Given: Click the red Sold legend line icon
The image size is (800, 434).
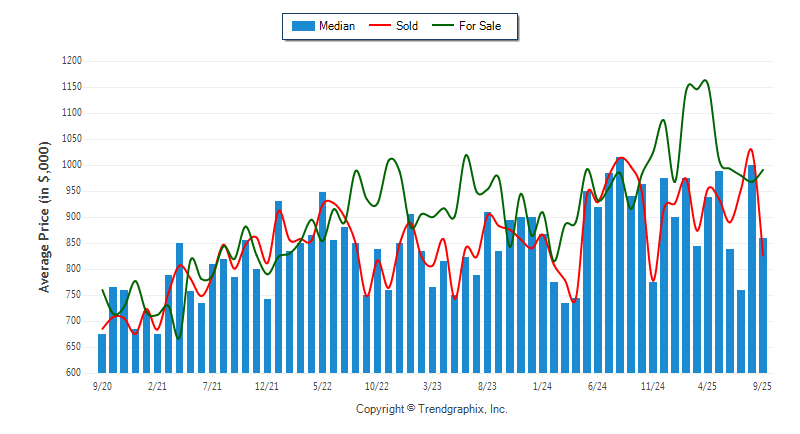Looking at the screenshot, I should (381, 26).
